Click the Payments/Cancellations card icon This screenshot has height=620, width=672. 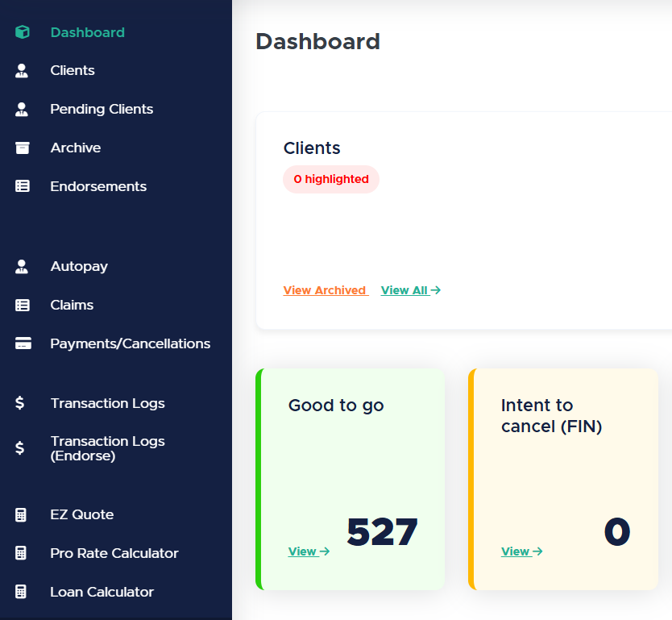tap(23, 343)
